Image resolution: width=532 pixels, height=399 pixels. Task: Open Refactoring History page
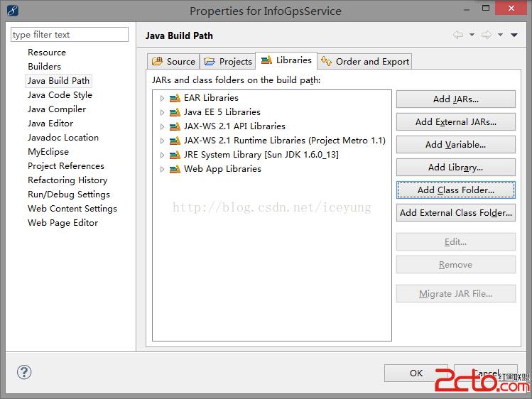point(67,180)
